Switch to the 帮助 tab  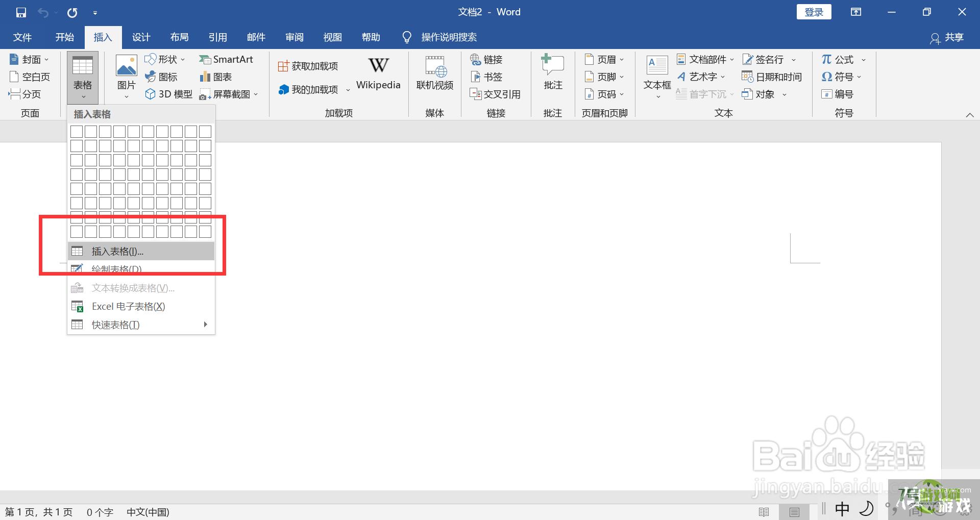pos(371,37)
